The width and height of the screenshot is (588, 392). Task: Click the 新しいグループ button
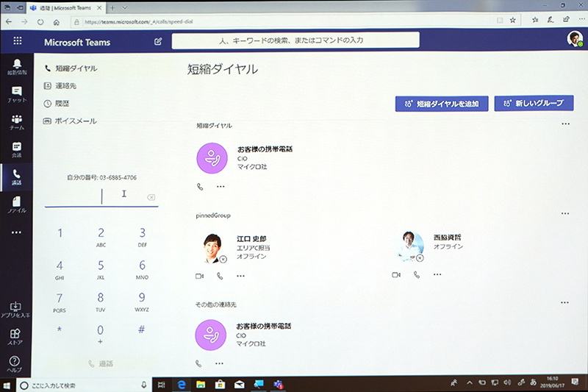click(x=534, y=103)
